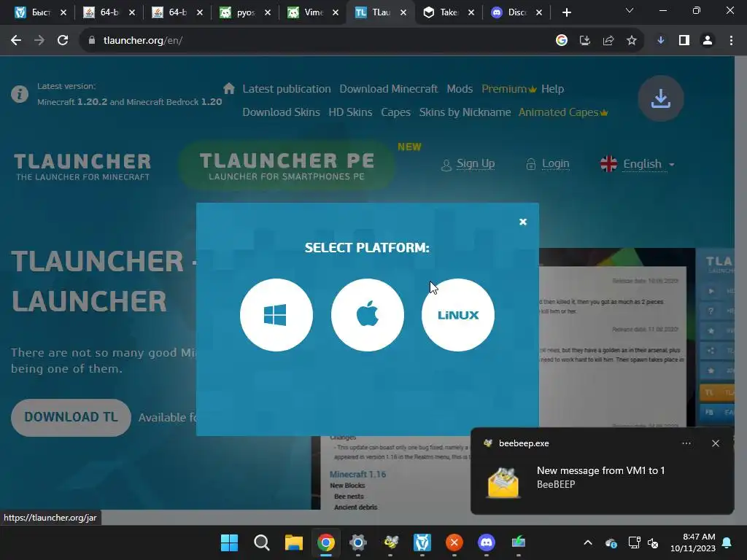Open a new browser tab
Viewport: 747px width, 560px height.
pyautogui.click(x=566, y=13)
